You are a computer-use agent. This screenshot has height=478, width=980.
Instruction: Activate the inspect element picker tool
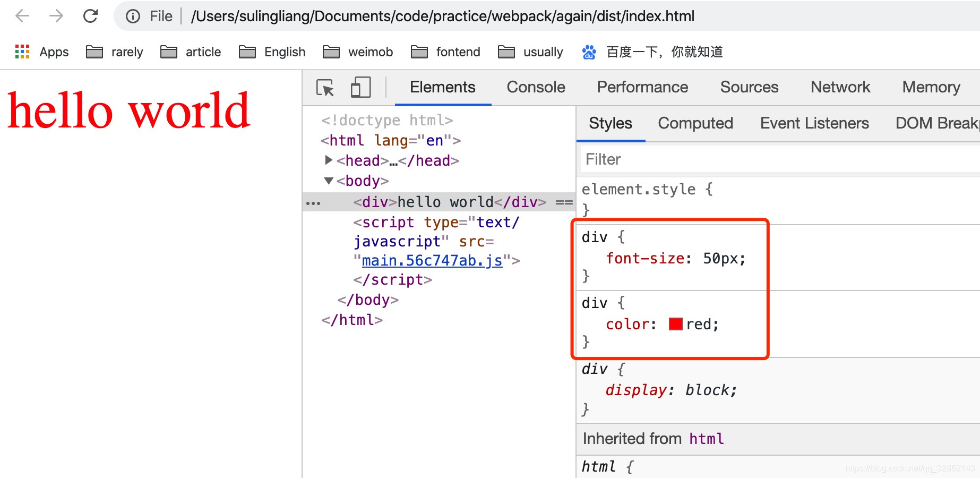pos(325,88)
